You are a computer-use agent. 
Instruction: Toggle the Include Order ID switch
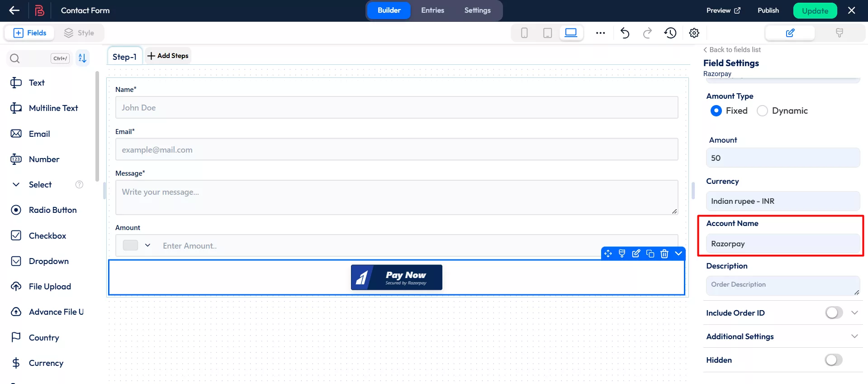(x=834, y=313)
